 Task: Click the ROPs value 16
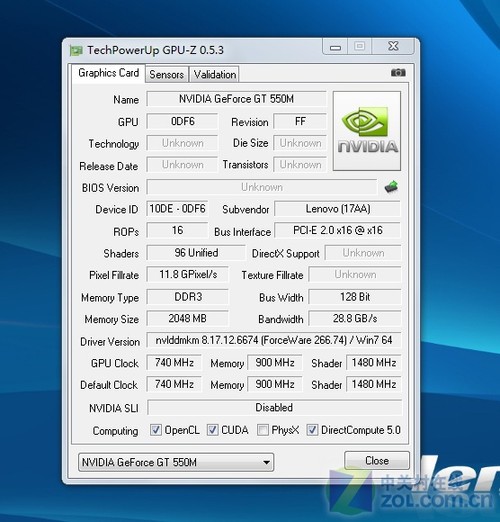click(x=177, y=230)
